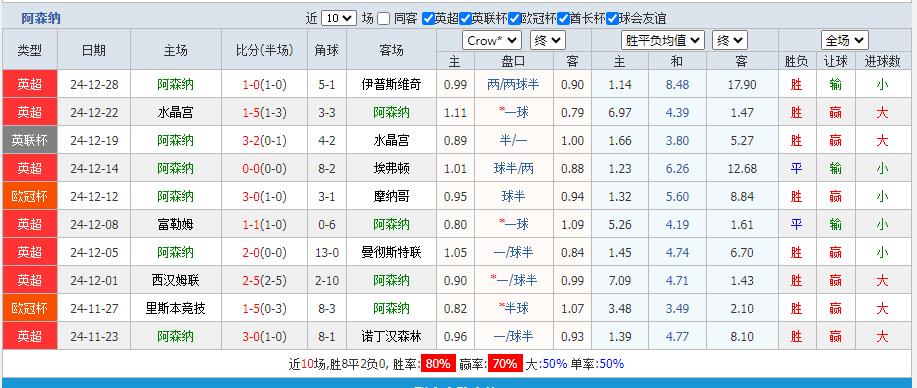Viewport: 917px width, 388px height.
Task: Open the 诺丁汉森林 team link
Action: (391, 337)
